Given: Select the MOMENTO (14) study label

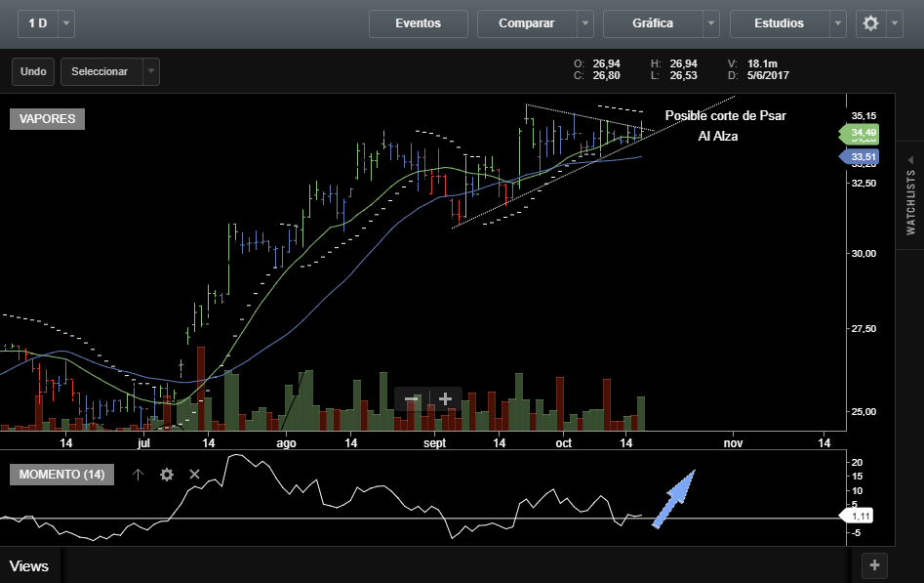Looking at the screenshot, I should point(61,475).
